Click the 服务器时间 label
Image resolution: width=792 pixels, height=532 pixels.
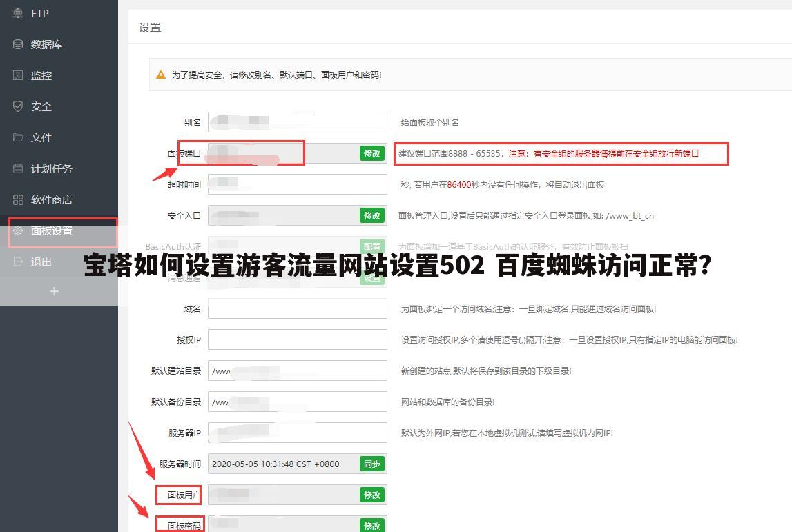tap(180, 464)
